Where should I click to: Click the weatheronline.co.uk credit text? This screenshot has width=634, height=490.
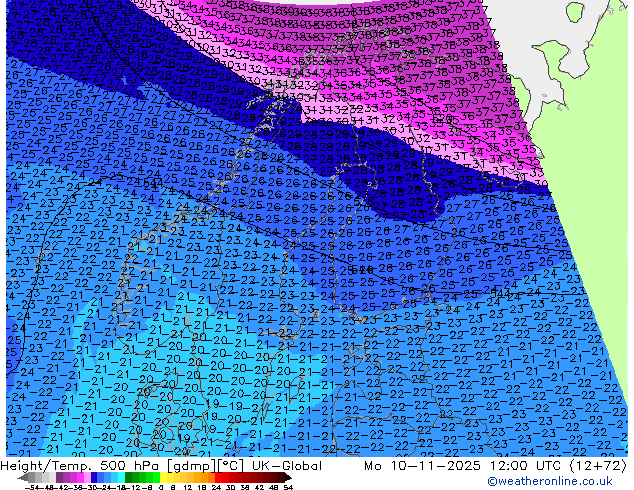[549, 481]
